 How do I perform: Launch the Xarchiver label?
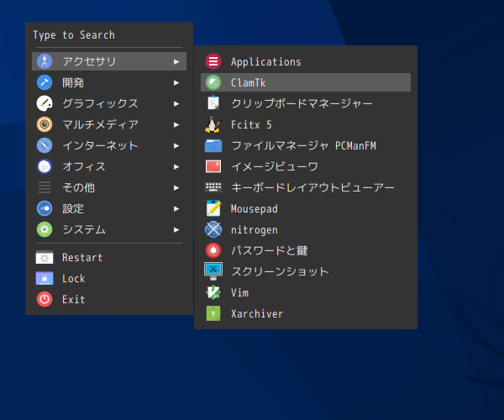257,313
